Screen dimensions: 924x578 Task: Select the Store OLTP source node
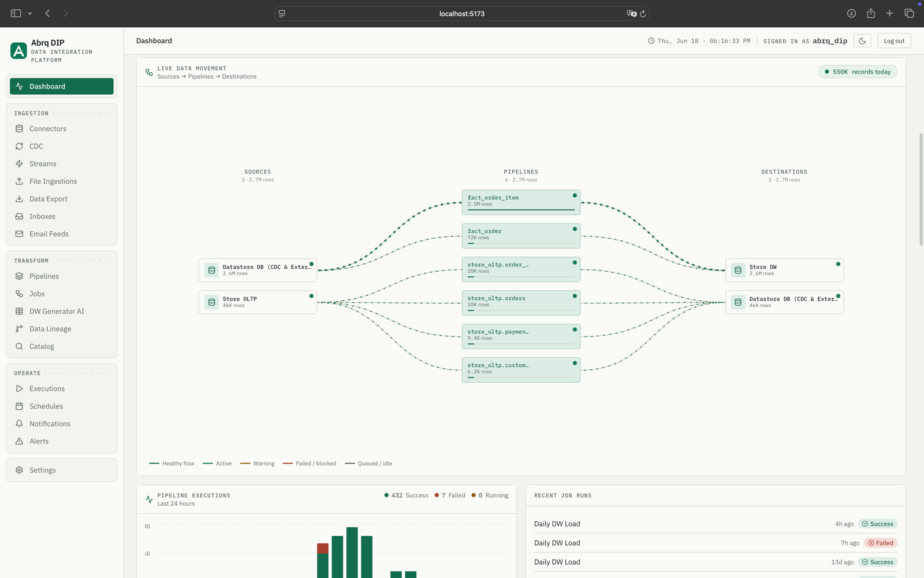(x=258, y=302)
